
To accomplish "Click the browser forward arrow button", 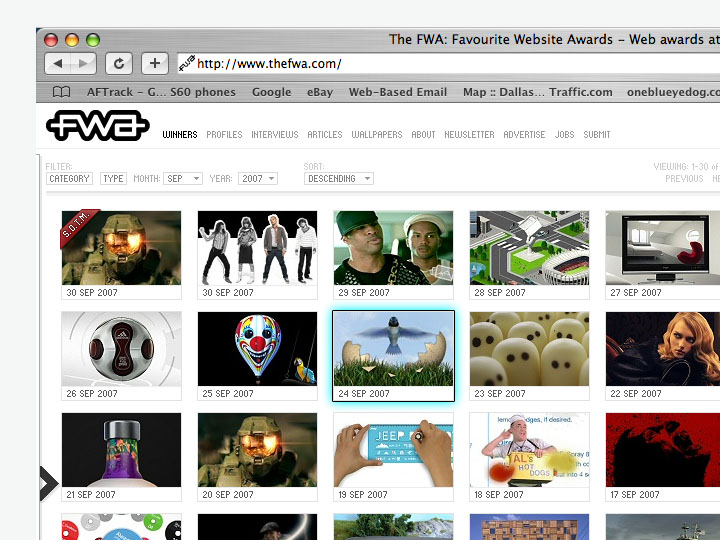I will [83, 63].
